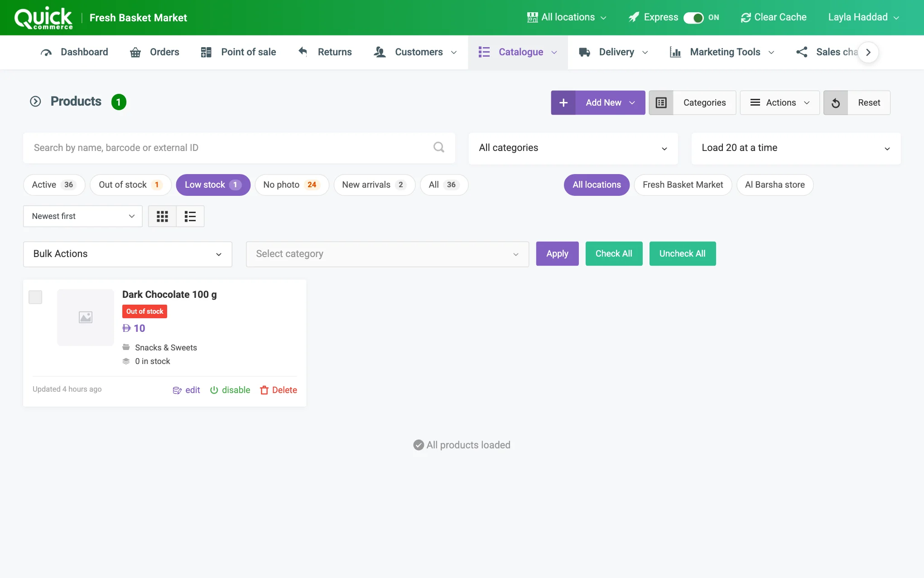Click the Returns arrow icon
This screenshot has height=578, width=924.
(x=303, y=52)
